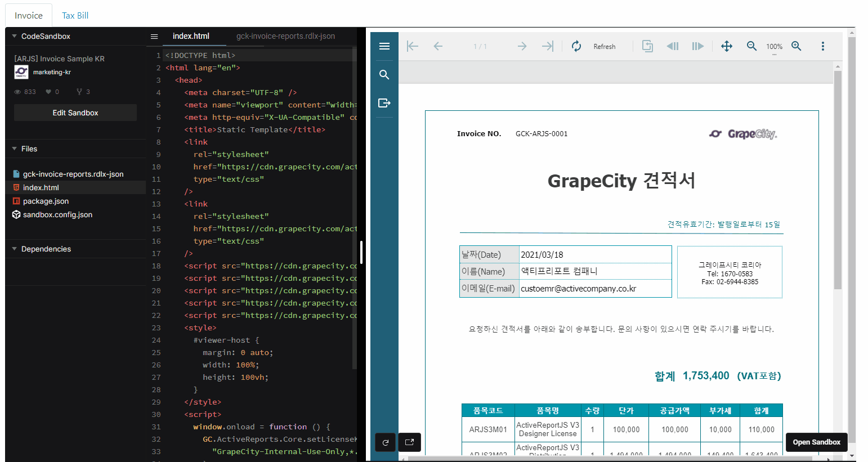Switch to the Invoice tab

click(x=29, y=15)
